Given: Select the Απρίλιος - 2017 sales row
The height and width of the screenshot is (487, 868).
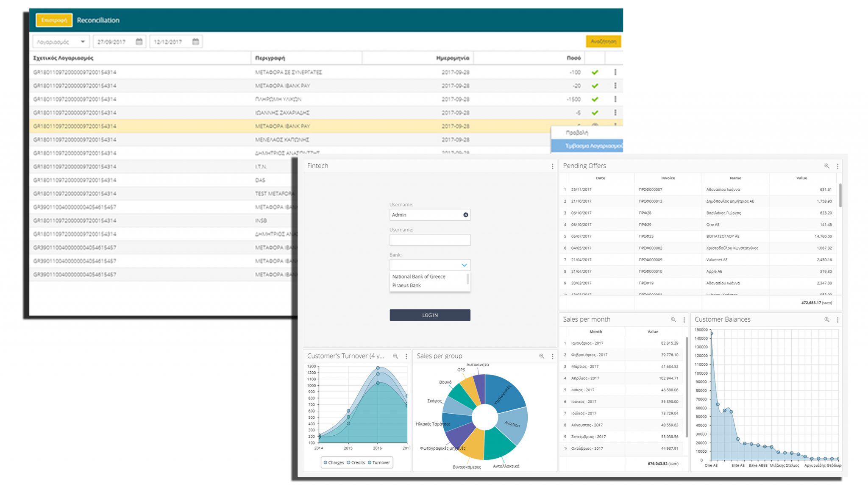Looking at the screenshot, I should coord(622,378).
